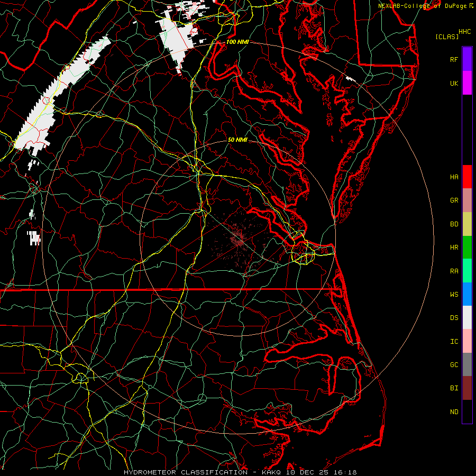Click the HYDROMETEOR CLASSIFICATION caption text
476x476 pixels.
pos(186,472)
